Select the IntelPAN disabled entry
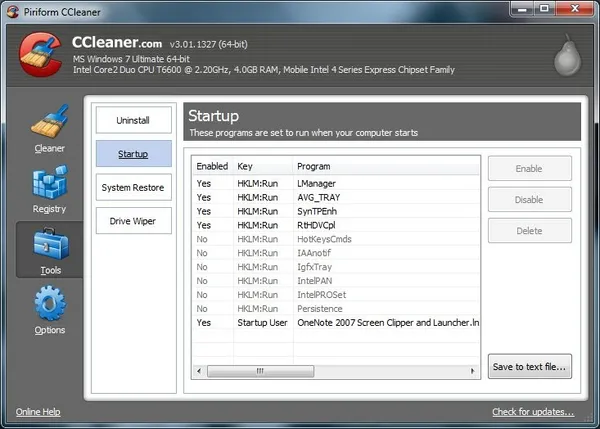 336,281
